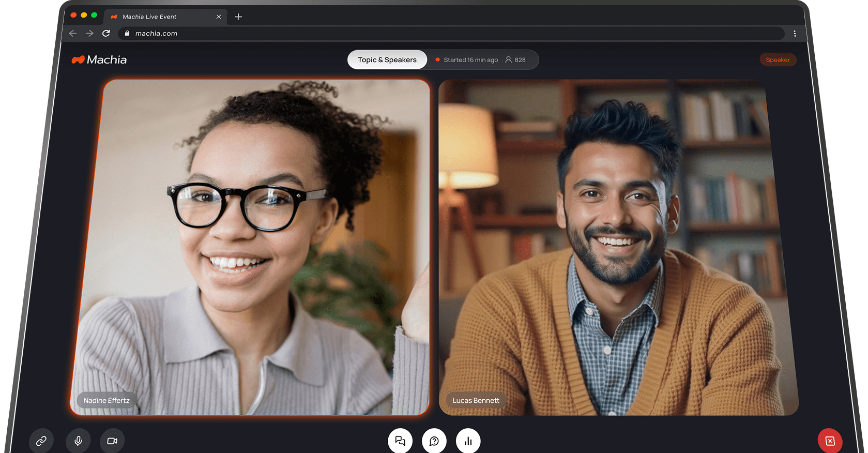The image size is (868, 453).
Task: Go forward in the browser
Action: click(89, 33)
